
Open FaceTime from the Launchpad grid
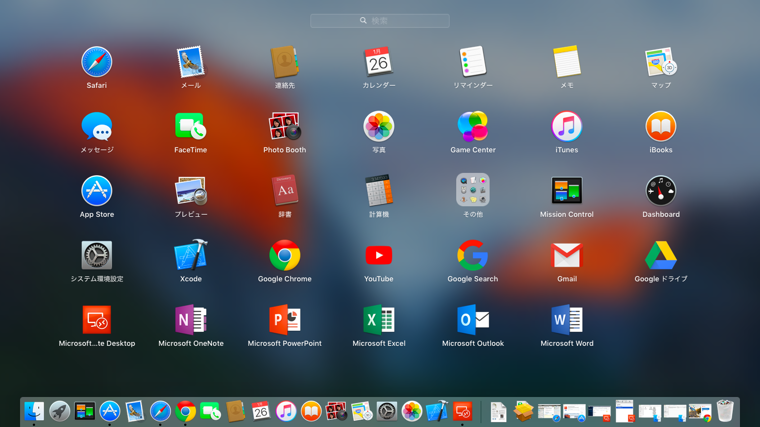click(190, 127)
